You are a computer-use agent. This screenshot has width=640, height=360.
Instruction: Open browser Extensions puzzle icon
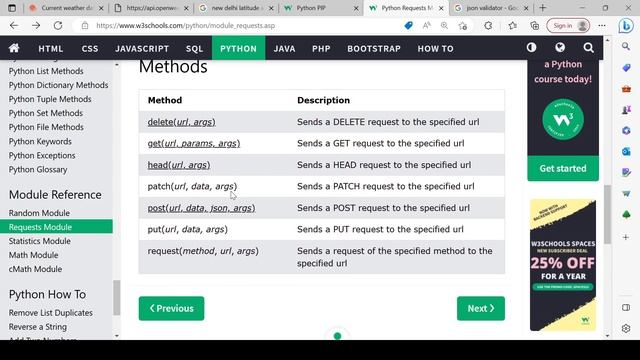coord(488,25)
